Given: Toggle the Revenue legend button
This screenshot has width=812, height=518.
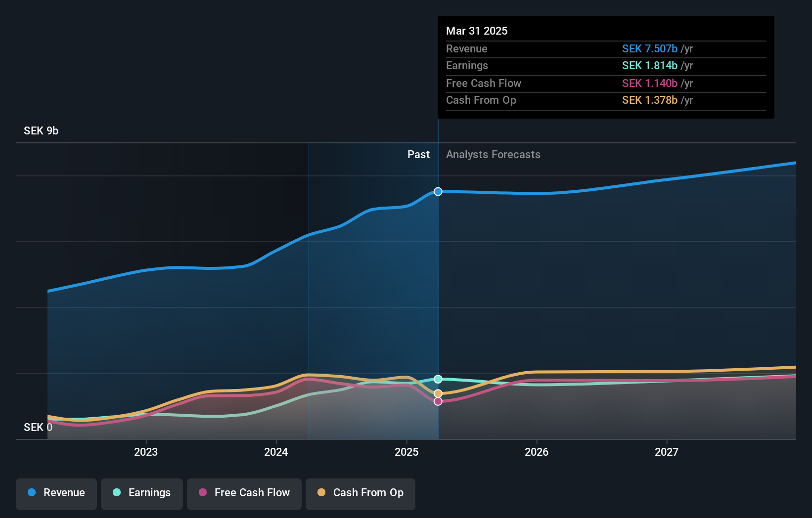Looking at the screenshot, I should point(56,494).
